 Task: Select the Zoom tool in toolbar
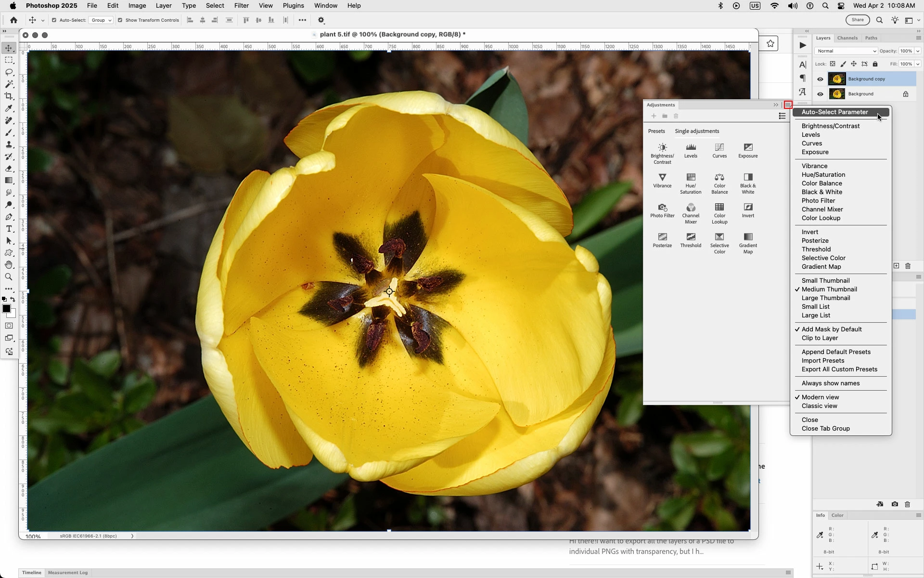click(9, 277)
